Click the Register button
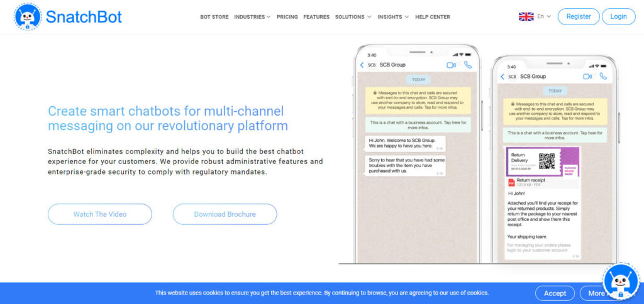The image size is (644, 304). point(579,16)
